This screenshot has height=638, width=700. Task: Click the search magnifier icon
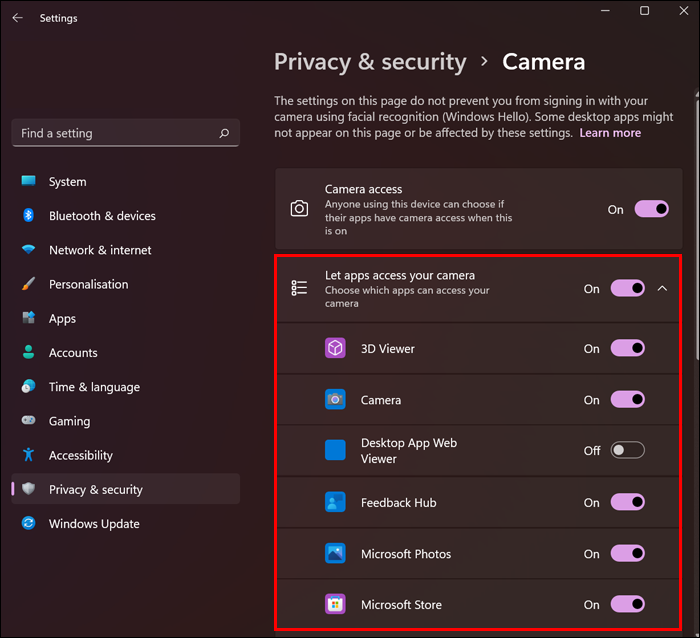(x=223, y=133)
